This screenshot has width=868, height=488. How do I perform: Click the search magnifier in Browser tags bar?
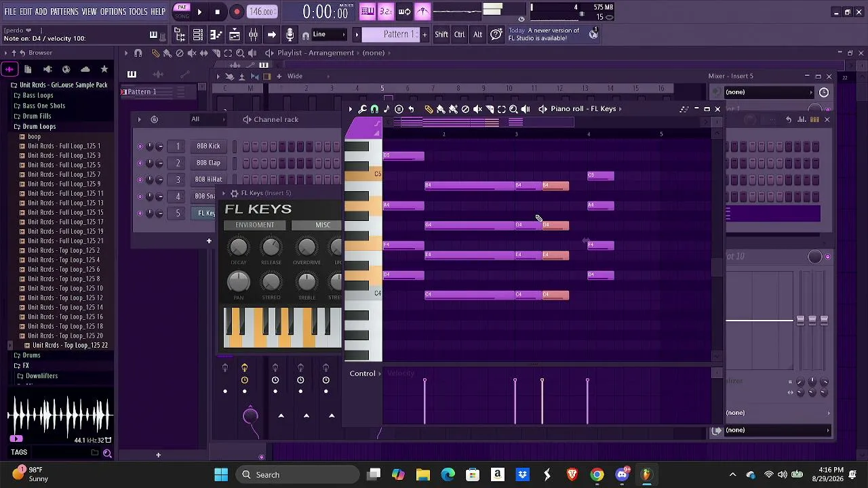[x=106, y=453]
